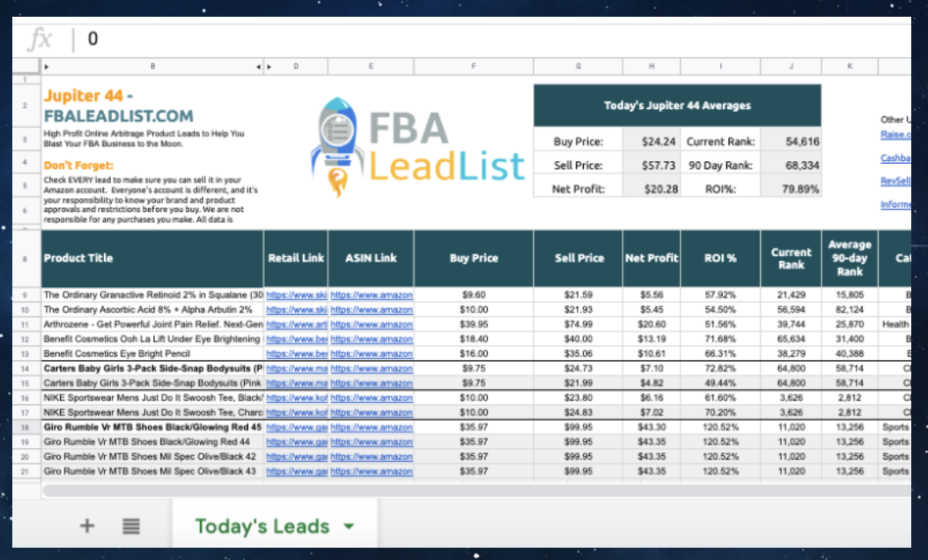The width and height of the screenshot is (928, 560).
Task: Open the RevSell link
Action: coord(895,181)
